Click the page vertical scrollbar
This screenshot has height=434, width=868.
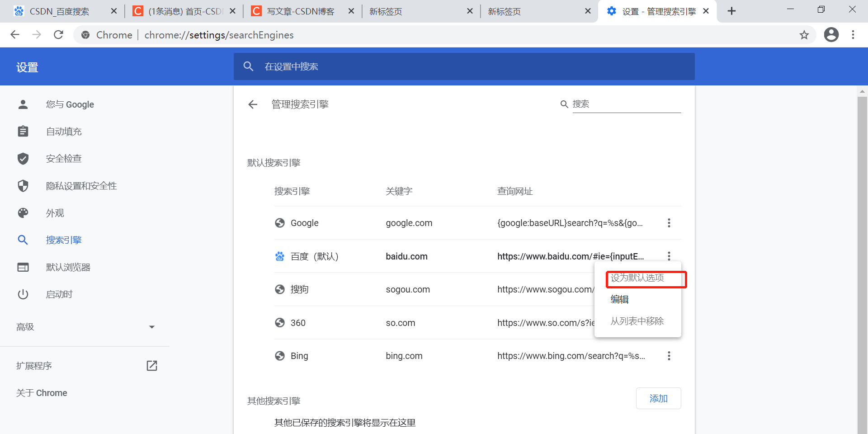(862, 264)
